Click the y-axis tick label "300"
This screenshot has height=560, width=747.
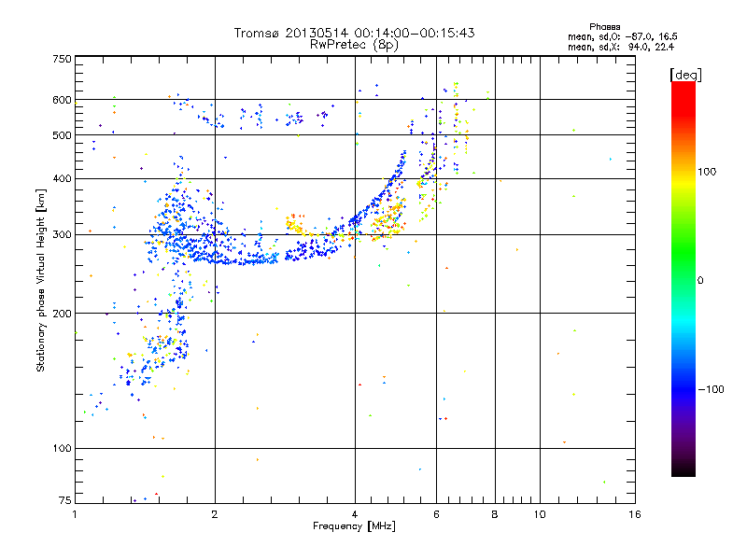[62, 235]
